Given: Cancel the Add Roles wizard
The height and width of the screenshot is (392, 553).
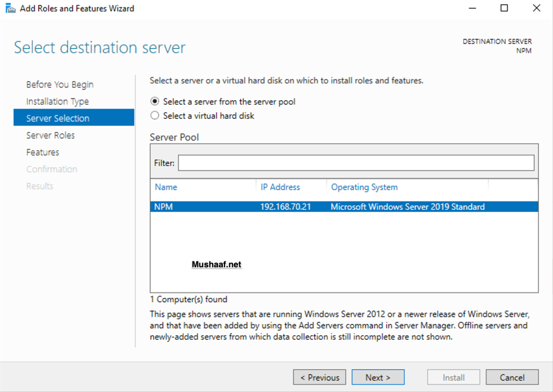Looking at the screenshot, I should click(512, 377).
